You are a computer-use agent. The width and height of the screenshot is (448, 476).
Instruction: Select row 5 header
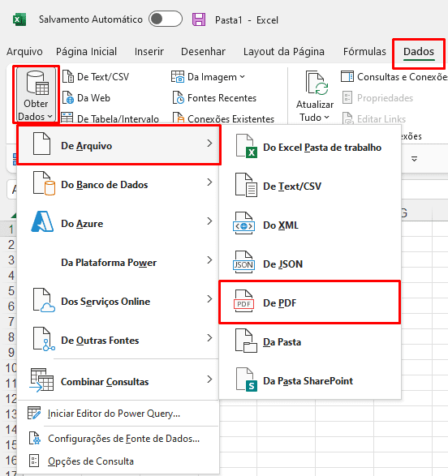[8, 291]
